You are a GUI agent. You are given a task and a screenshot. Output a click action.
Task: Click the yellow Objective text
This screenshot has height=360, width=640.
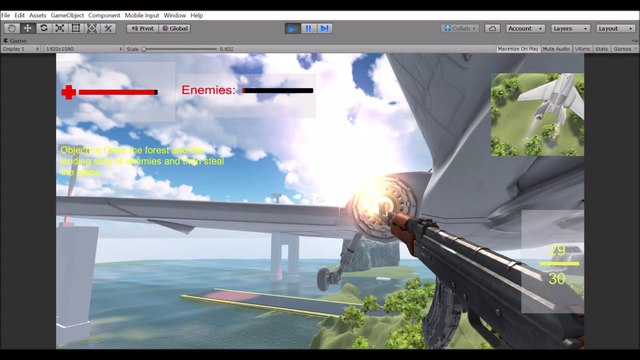tap(142, 161)
